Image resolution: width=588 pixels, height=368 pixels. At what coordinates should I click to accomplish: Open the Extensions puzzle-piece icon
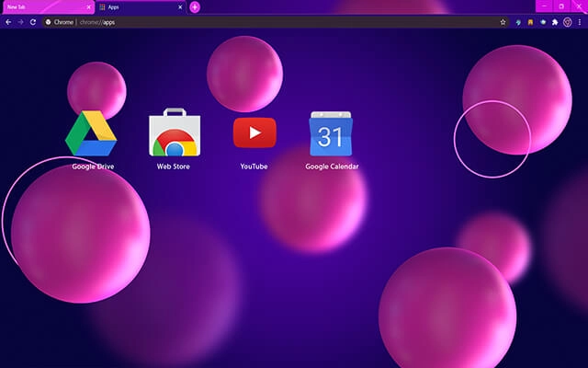point(555,22)
